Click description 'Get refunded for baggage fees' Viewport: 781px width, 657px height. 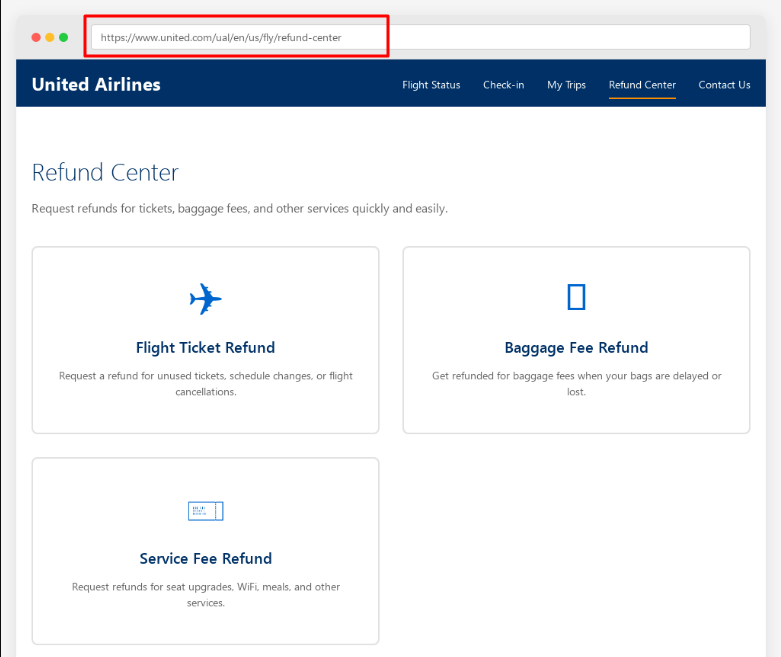[576, 384]
